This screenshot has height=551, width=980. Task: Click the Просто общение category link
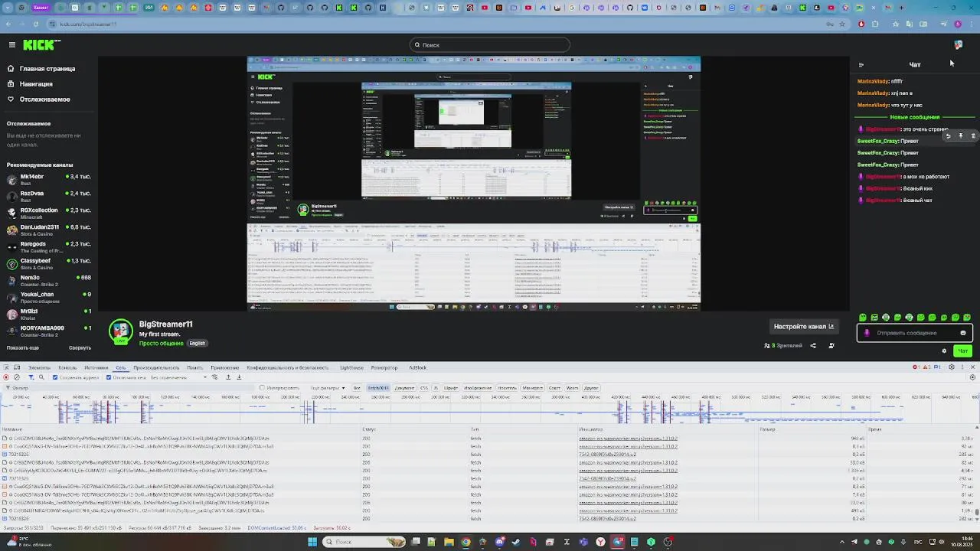(161, 343)
